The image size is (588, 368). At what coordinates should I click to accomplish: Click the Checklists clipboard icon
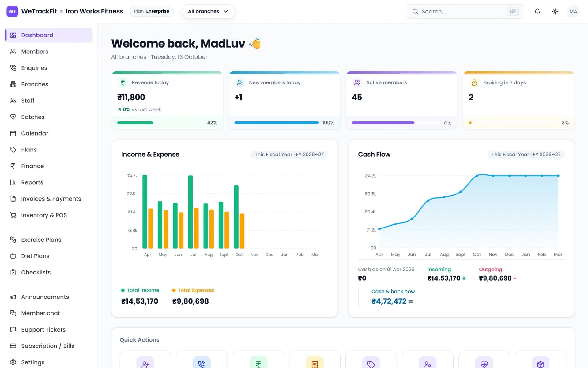[x=13, y=272]
